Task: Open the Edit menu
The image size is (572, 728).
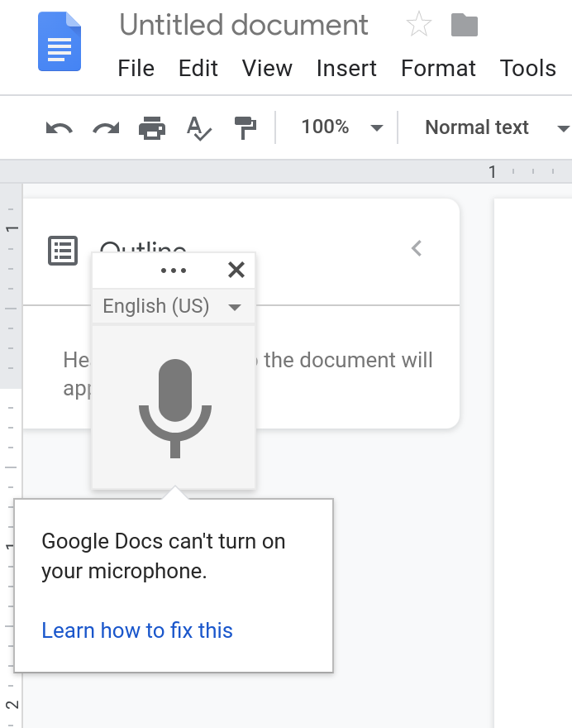Action: [x=198, y=69]
